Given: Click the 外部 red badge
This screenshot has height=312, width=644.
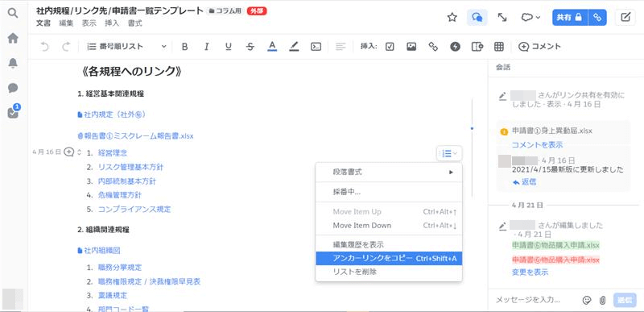Looking at the screenshot, I should [x=257, y=11].
